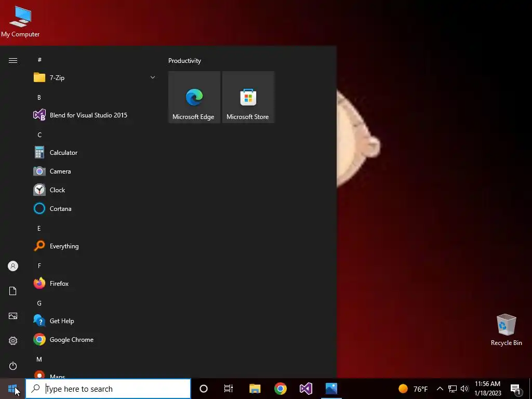Viewport: 532px width, 399px height.
Task: Open Settings gear in Start sidebar
Action: 13,341
